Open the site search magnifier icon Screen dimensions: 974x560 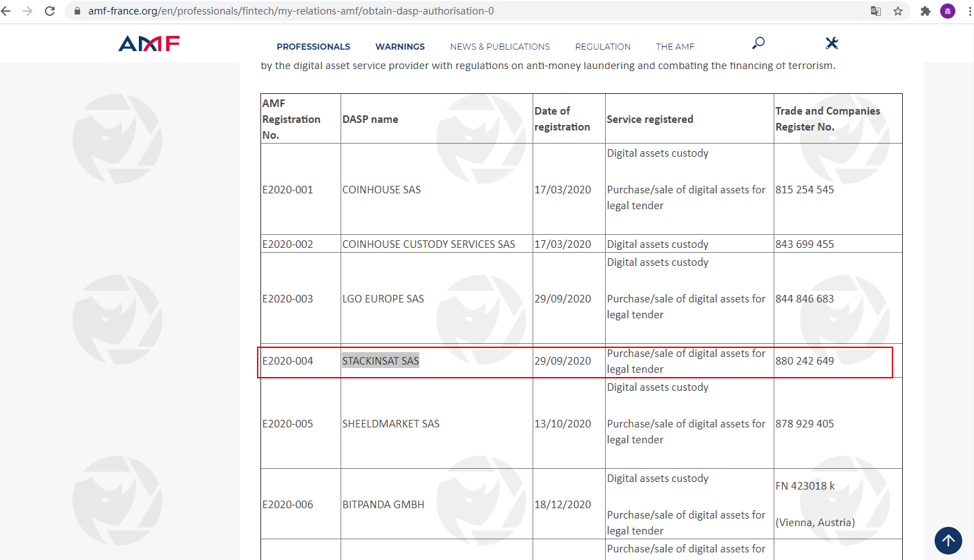[x=758, y=44]
